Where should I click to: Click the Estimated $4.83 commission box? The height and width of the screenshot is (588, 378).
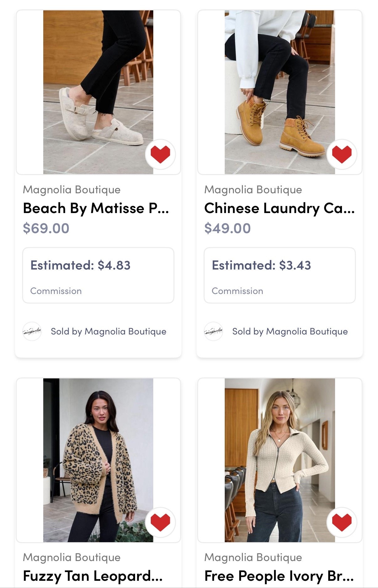pos(97,275)
